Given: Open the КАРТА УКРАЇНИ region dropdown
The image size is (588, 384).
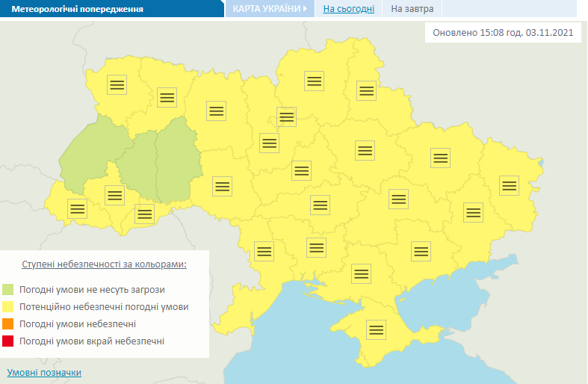Looking at the screenshot, I should [x=270, y=9].
